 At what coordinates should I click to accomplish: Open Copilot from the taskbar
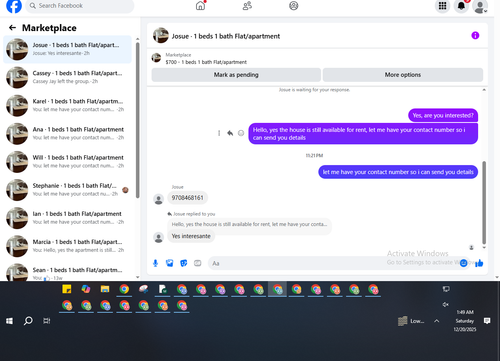(x=86, y=289)
